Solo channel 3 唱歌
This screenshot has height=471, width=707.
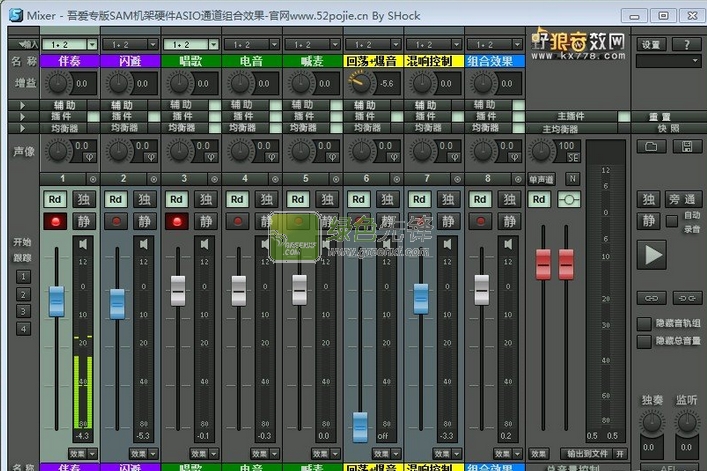point(206,199)
